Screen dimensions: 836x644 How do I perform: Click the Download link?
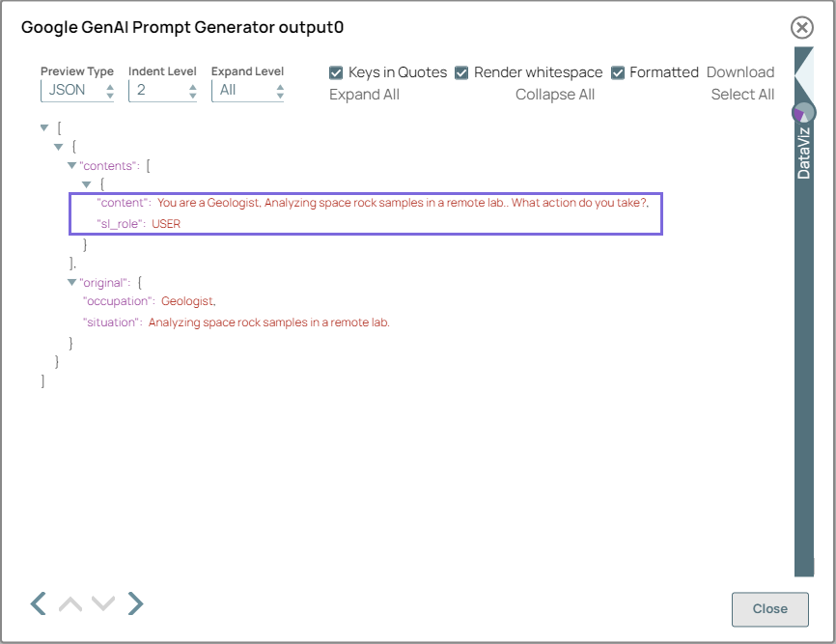[740, 71]
